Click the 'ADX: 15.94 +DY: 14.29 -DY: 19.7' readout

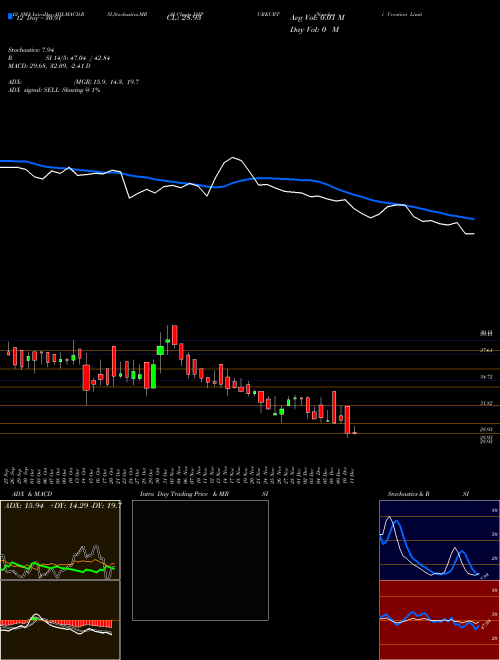pyautogui.click(x=63, y=506)
